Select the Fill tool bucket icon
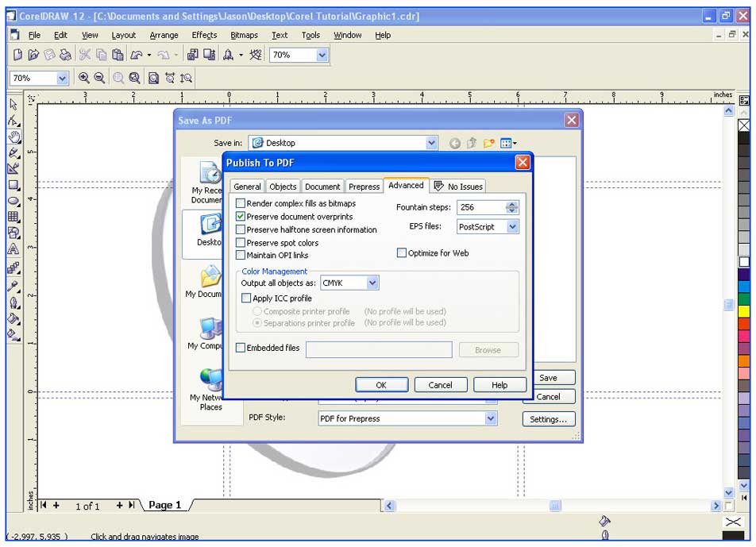756x547 pixels. 13,319
